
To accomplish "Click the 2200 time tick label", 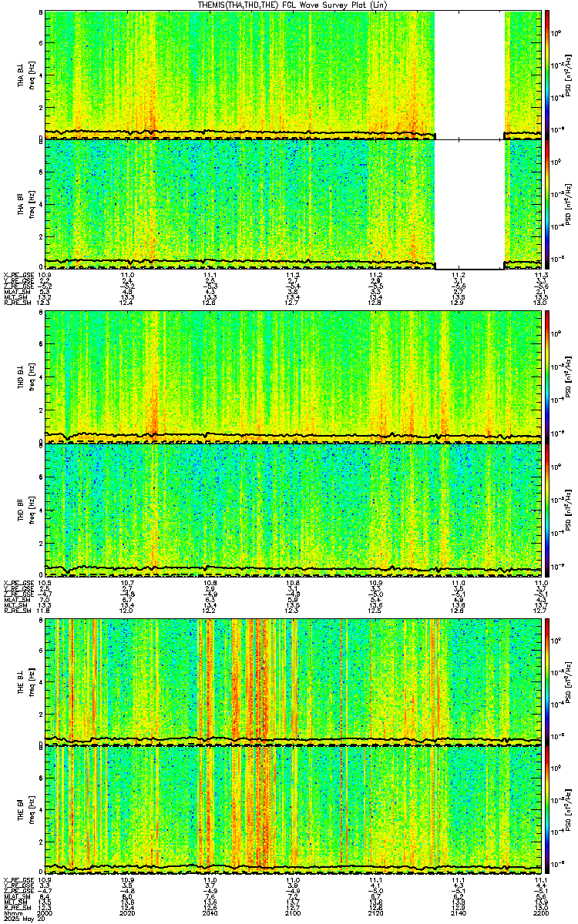I will click(541, 912).
